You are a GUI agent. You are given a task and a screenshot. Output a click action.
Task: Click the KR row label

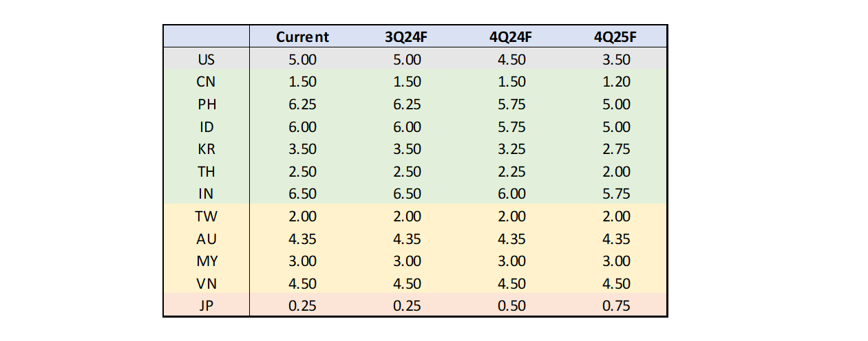pos(206,149)
